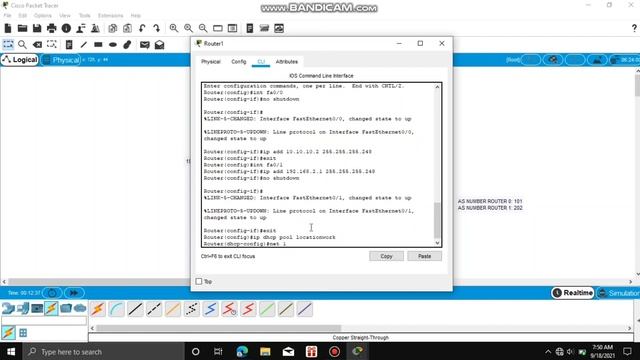Choose the red serial cable with clock
The height and width of the screenshot is (360, 640).
click(x=229, y=309)
